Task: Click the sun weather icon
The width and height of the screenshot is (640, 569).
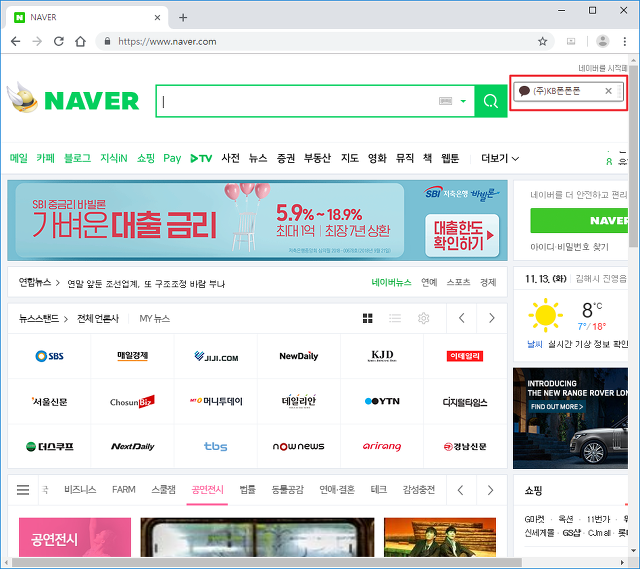Action: (x=545, y=315)
